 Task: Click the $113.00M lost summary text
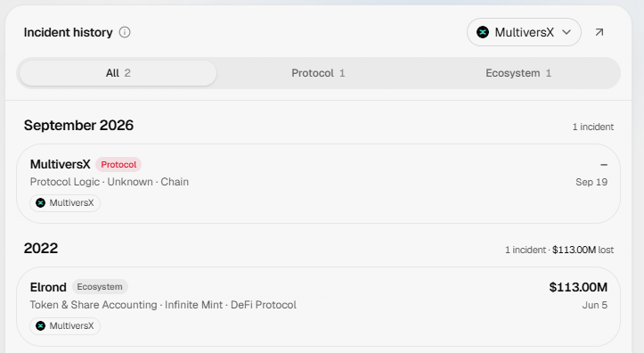click(x=583, y=250)
